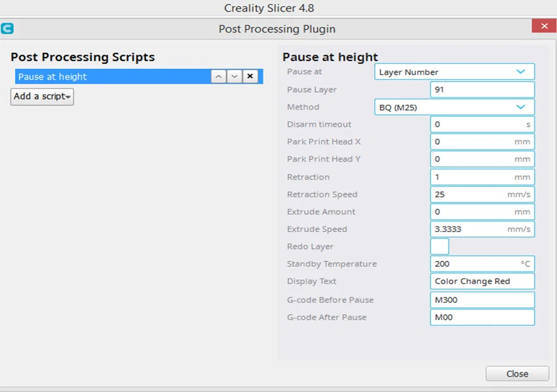The image size is (557, 392).
Task: Click the G-code Before Pause label
Action: click(330, 300)
